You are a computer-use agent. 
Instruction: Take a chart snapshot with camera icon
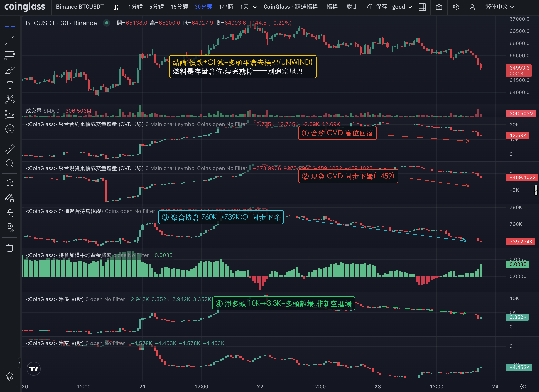[x=439, y=7]
